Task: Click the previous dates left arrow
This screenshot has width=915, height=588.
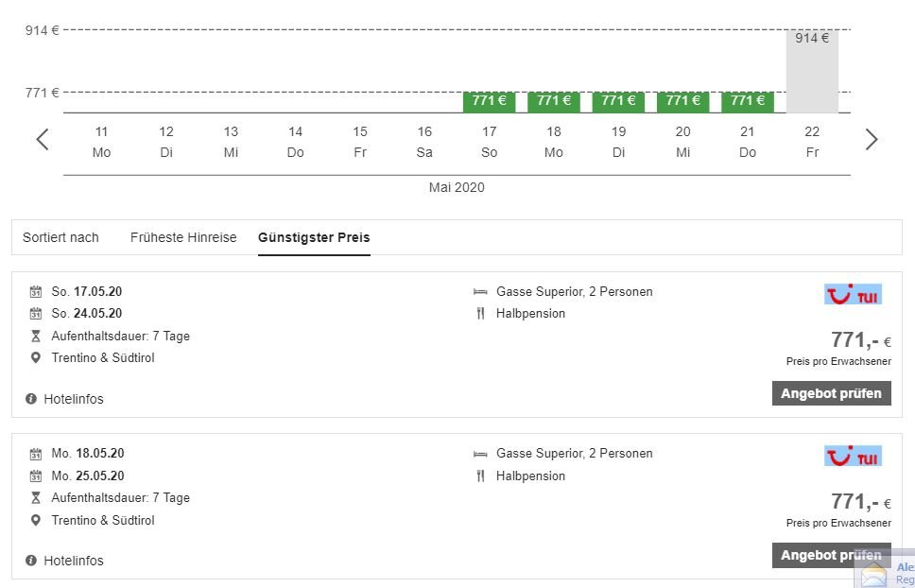Action: (x=43, y=140)
